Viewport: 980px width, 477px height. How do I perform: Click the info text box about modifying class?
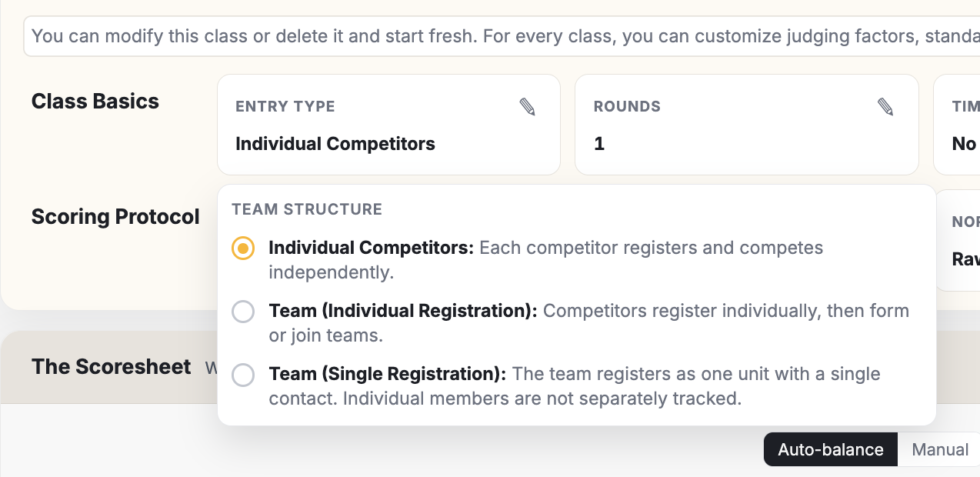tap(502, 36)
